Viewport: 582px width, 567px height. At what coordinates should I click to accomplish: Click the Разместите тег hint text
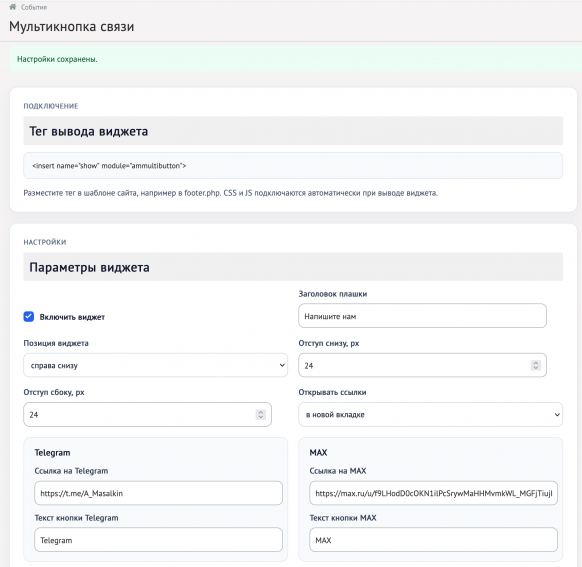click(230, 193)
